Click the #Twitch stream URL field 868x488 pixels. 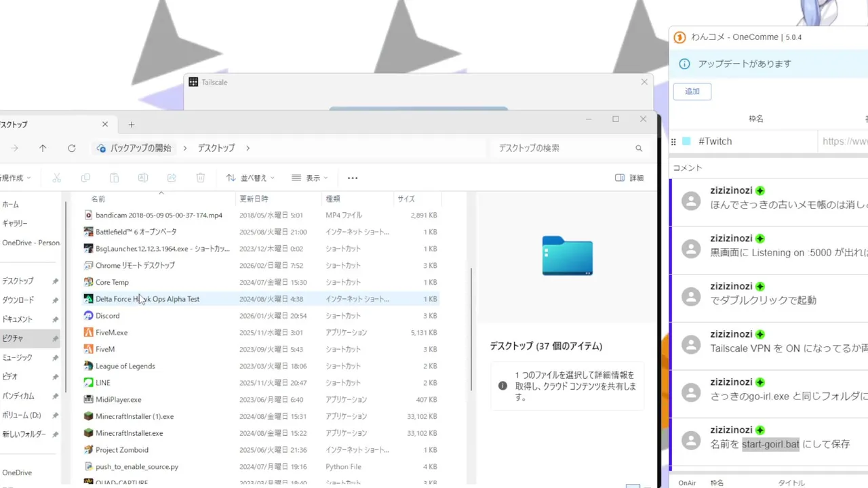(844, 142)
